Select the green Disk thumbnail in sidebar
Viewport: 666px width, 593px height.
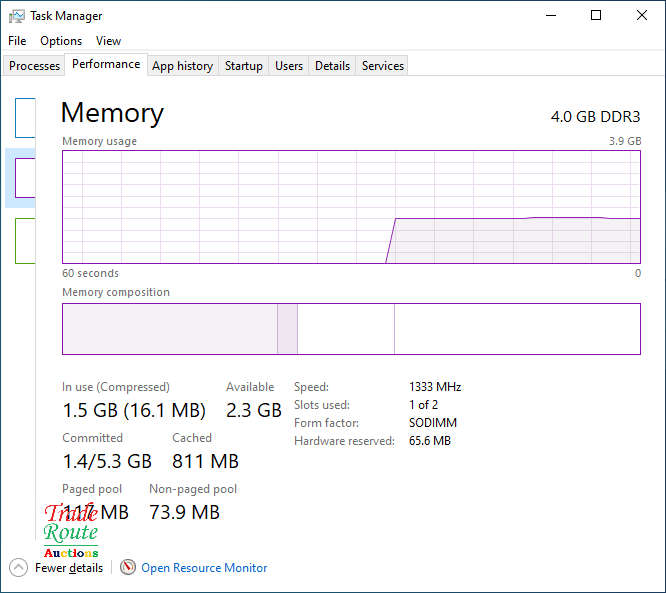click(x=25, y=240)
